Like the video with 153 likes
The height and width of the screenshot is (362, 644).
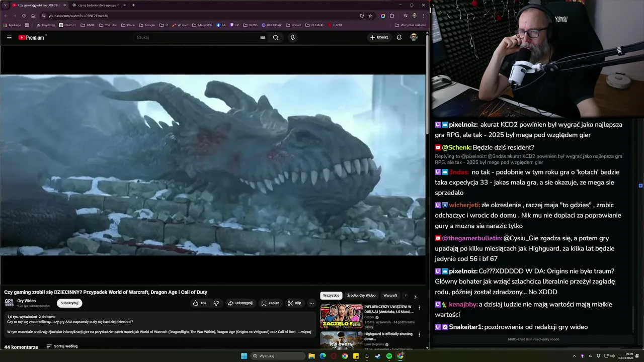coord(200,303)
